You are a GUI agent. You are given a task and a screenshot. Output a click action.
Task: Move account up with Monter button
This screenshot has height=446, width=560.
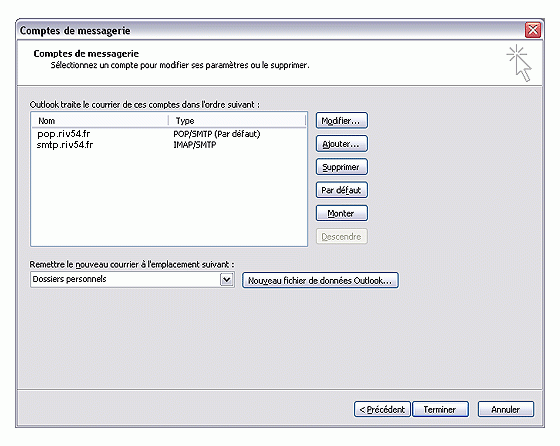[x=341, y=213]
